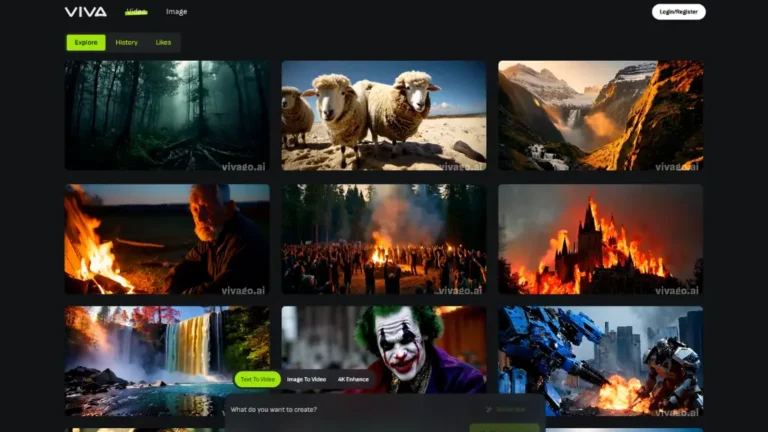Open the burning castle video
This screenshot has height=432, width=768.
[x=600, y=239]
